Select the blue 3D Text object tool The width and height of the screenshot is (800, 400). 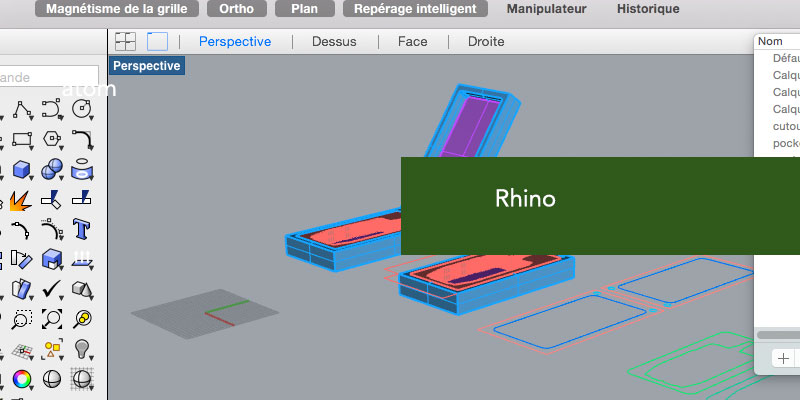click(x=82, y=230)
